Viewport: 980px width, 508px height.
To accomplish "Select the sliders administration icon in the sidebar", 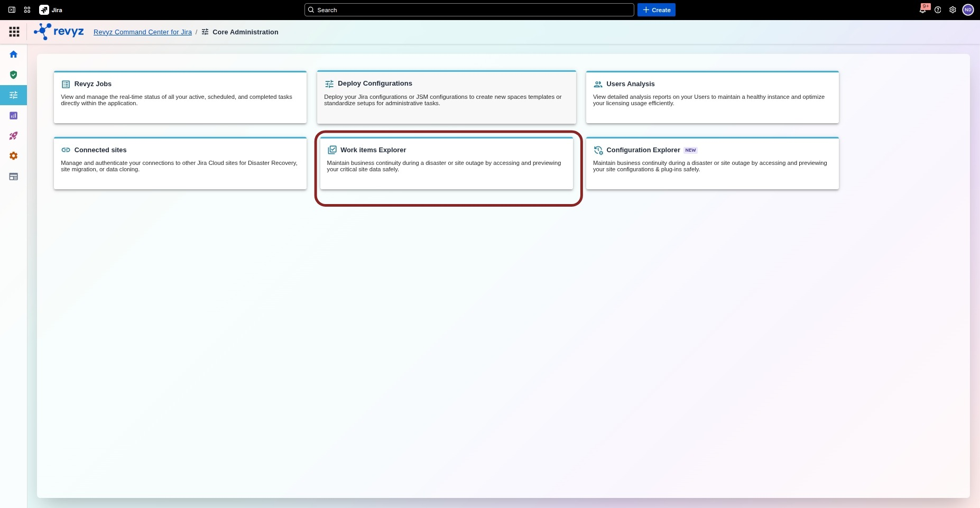I will click(14, 95).
